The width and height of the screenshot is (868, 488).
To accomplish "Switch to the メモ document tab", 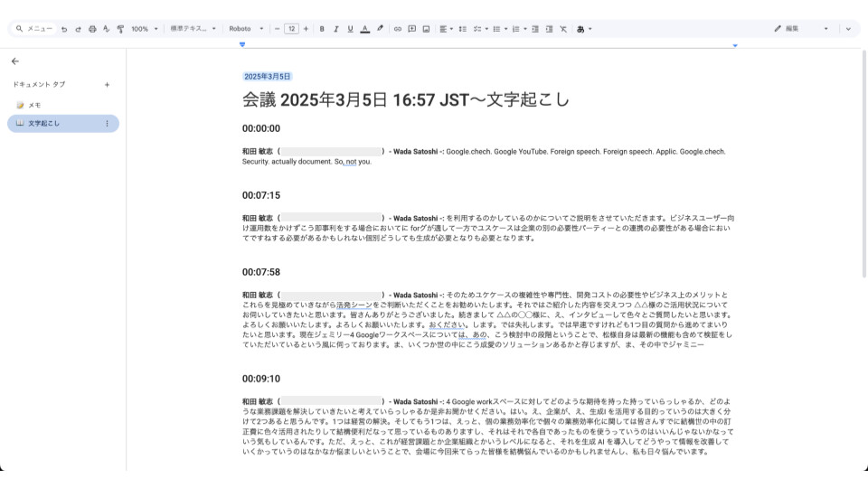I will click(34, 105).
